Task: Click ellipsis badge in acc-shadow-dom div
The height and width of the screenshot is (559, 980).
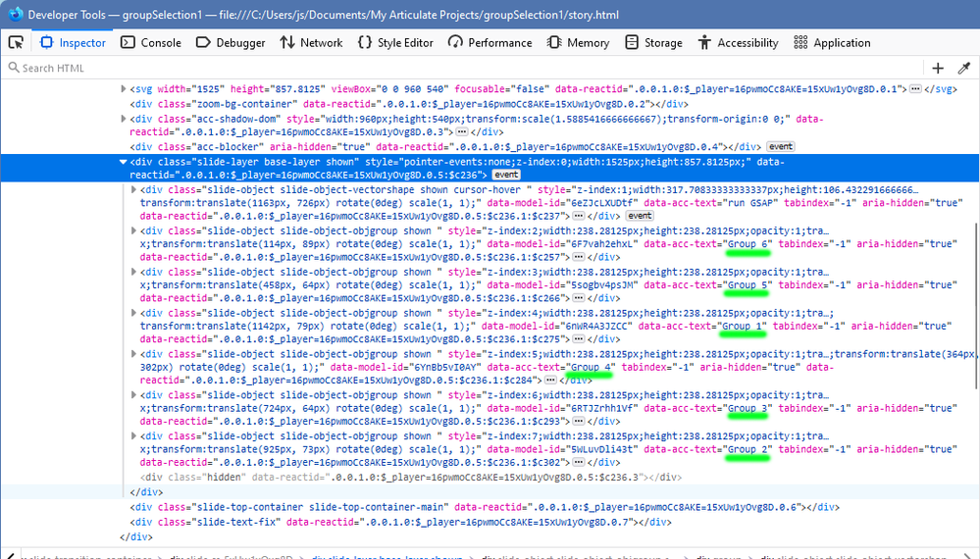Action: click(x=462, y=131)
